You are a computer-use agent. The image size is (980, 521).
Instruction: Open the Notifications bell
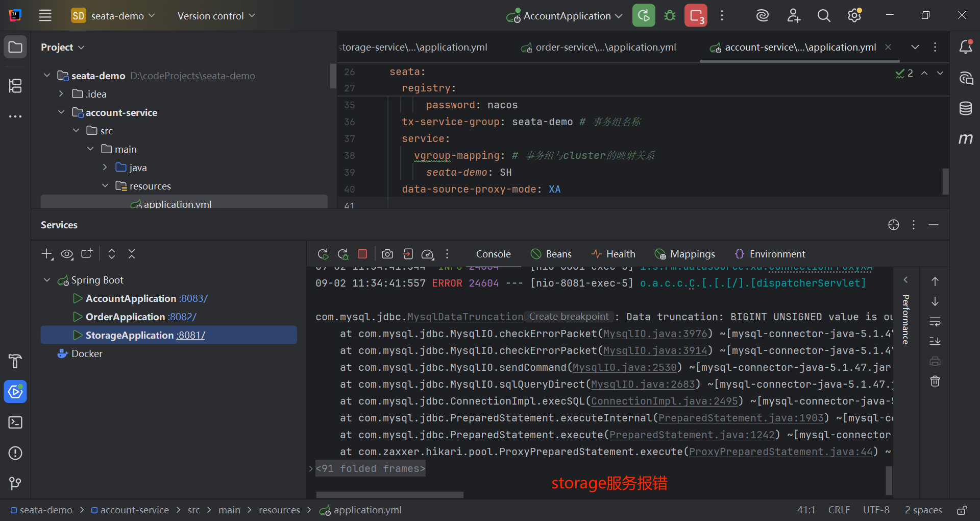(966, 47)
